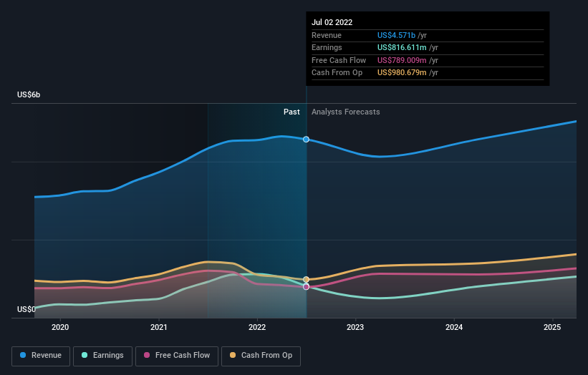Toggle the Revenue series legend button
Viewport: 588px width, 375px height.
click(41, 356)
